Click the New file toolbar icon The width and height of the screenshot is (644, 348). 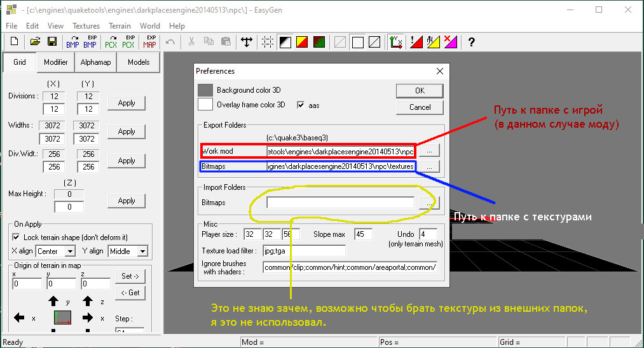15,41
